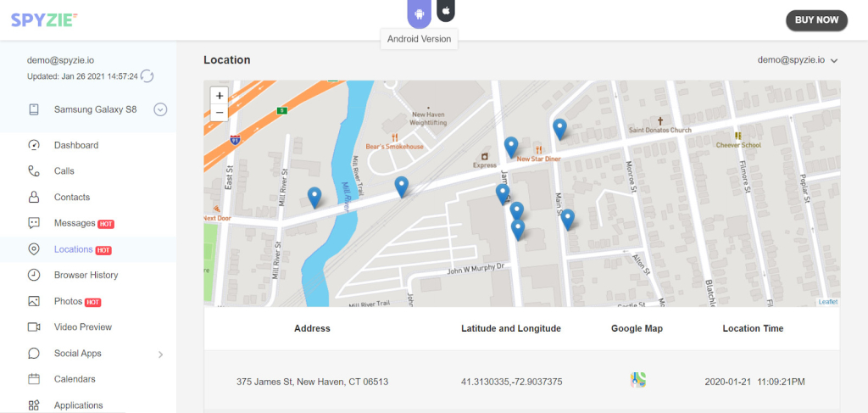Open Photos in the sidebar
Image resolution: width=868 pixels, height=413 pixels.
click(68, 301)
